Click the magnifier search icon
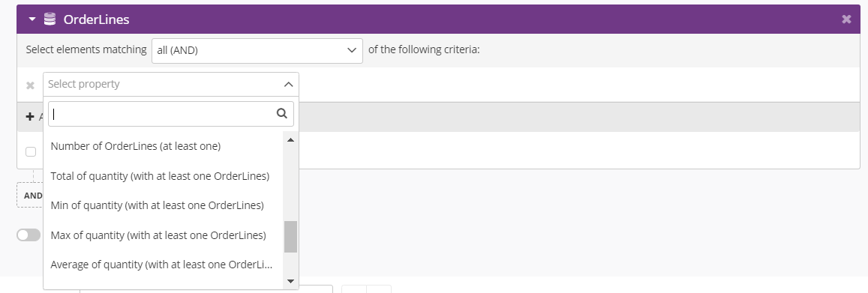 point(282,113)
